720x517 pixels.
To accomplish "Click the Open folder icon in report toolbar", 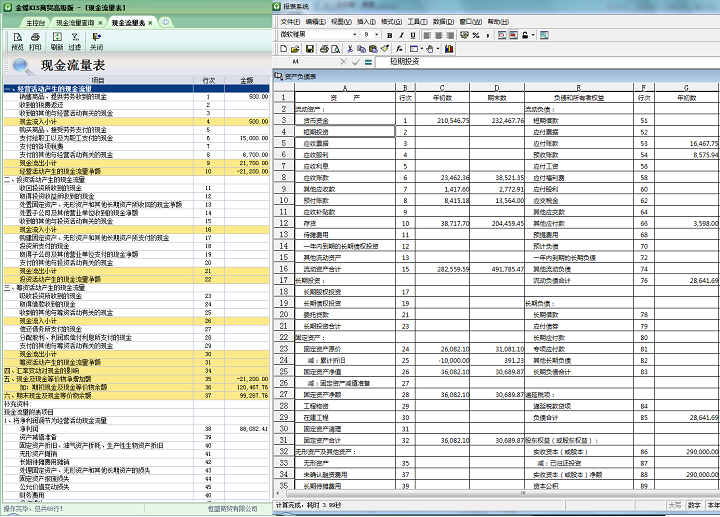I will point(296,48).
